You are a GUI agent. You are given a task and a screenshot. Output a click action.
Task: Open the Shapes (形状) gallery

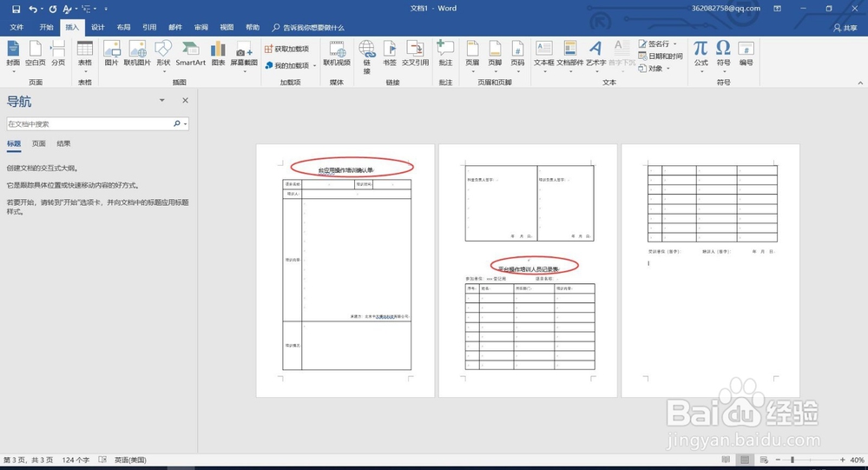pyautogui.click(x=163, y=56)
